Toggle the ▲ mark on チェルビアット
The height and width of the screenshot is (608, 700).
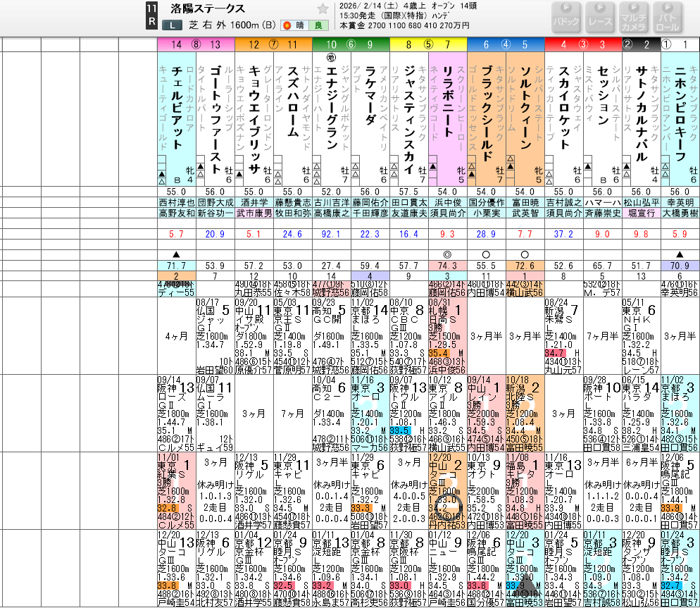(176, 254)
